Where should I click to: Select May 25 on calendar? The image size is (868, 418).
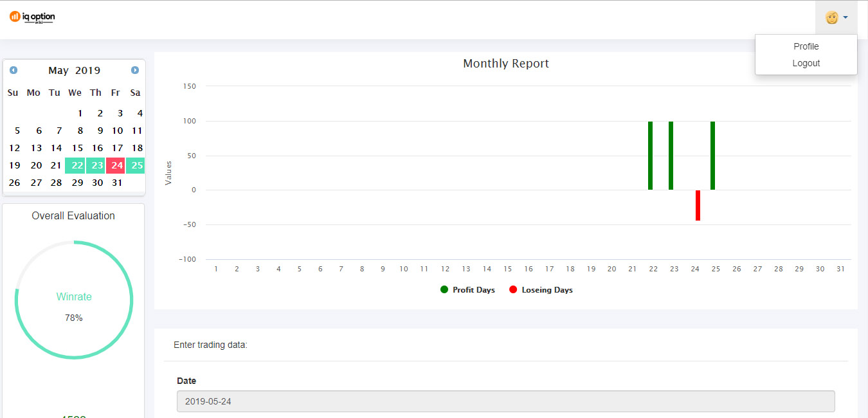(136, 165)
